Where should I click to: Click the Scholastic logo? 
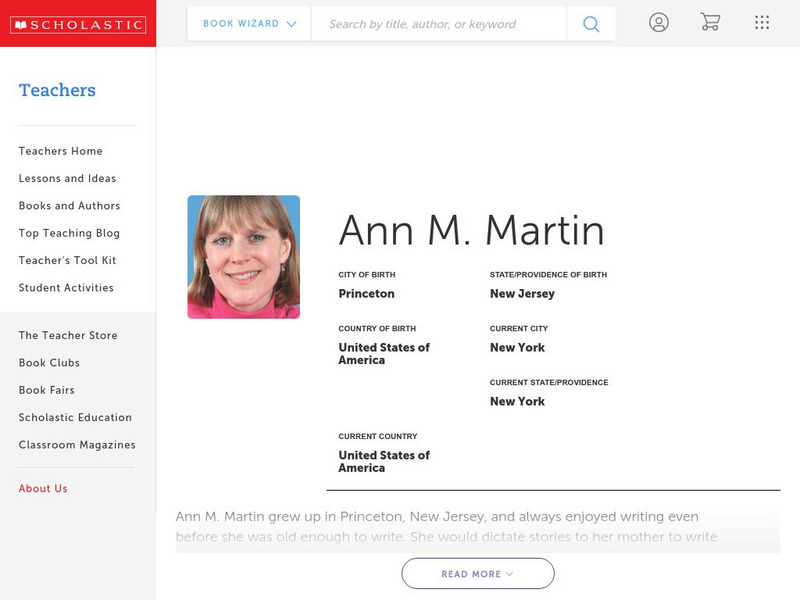tap(77, 25)
